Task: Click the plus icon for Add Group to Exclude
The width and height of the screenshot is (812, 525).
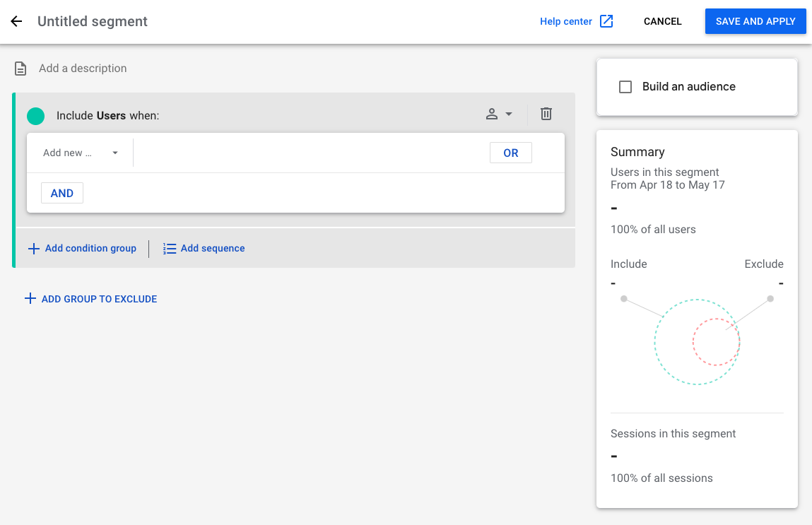Action: click(30, 299)
